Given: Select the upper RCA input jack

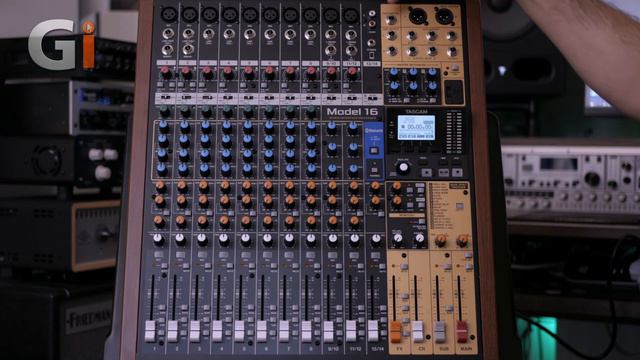Looking at the screenshot, I should tap(372, 13).
